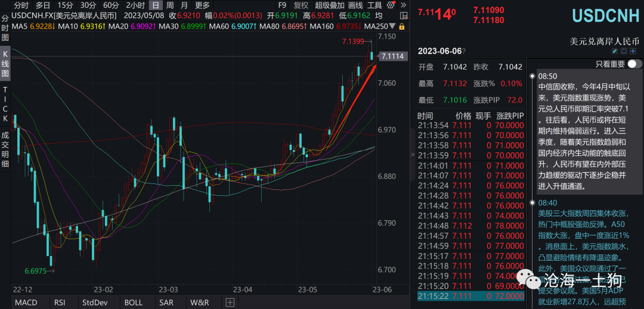Switch to the SAR indicator tab
644x309 pixels.
click(166, 303)
